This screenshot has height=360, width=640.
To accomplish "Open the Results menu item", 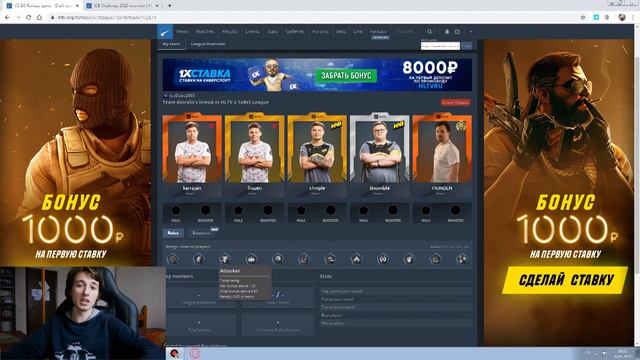I will 229,31.
